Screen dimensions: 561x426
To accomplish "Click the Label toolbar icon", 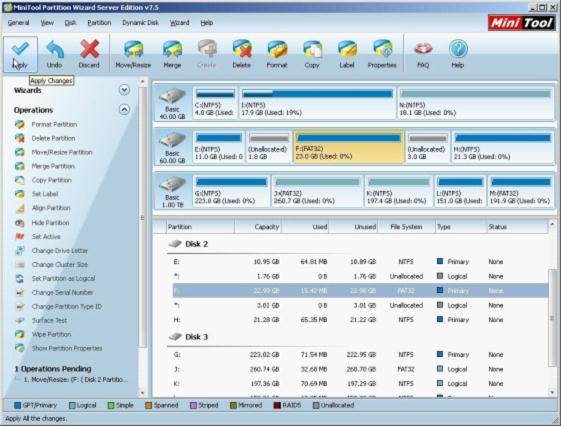I will pyautogui.click(x=347, y=54).
